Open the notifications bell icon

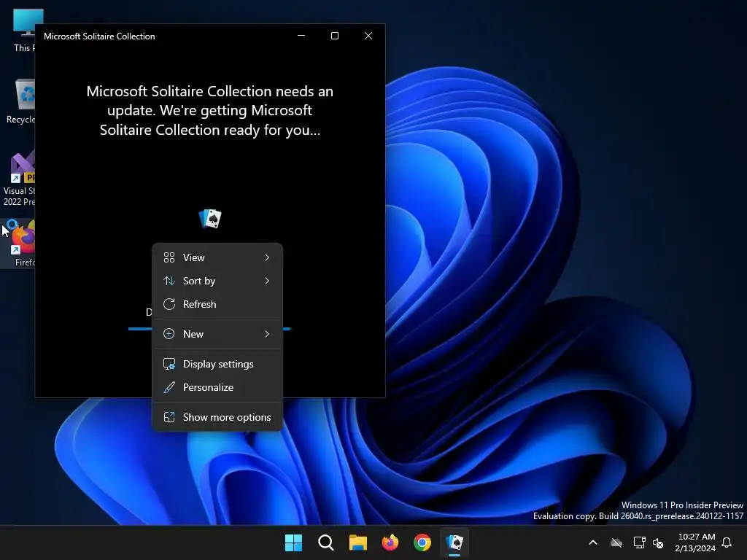pos(727,542)
